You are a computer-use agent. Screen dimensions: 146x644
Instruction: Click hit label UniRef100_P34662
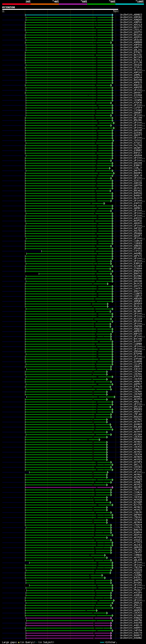131,608
